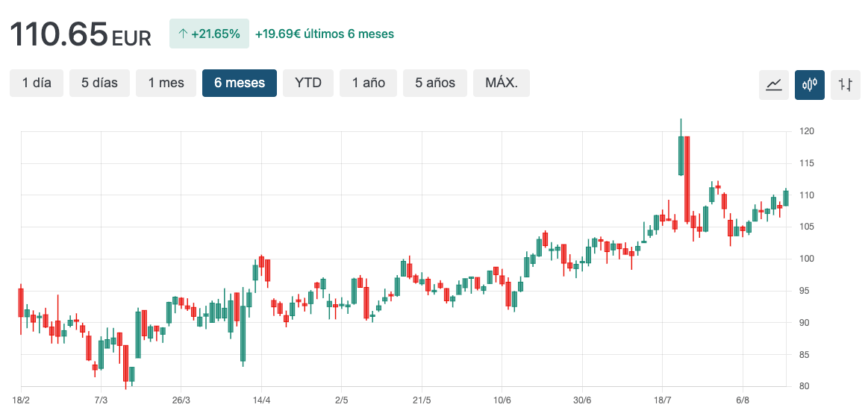Select the candlestick chart icon
The width and height of the screenshot is (868, 419).
click(x=809, y=84)
